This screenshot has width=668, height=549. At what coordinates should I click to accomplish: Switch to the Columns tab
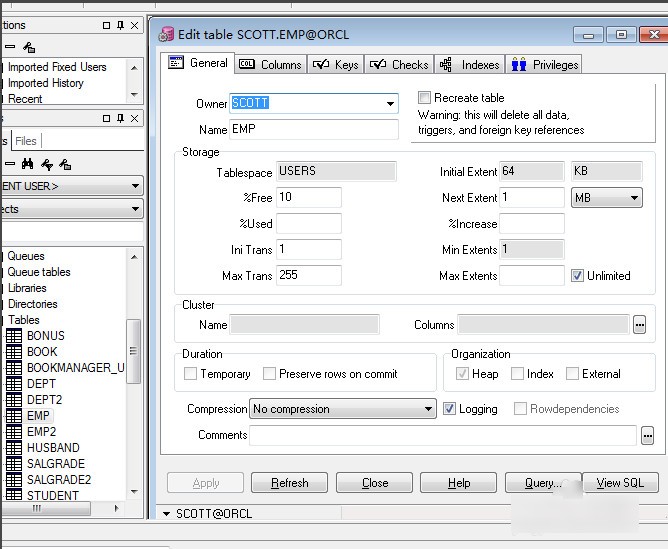(270, 65)
